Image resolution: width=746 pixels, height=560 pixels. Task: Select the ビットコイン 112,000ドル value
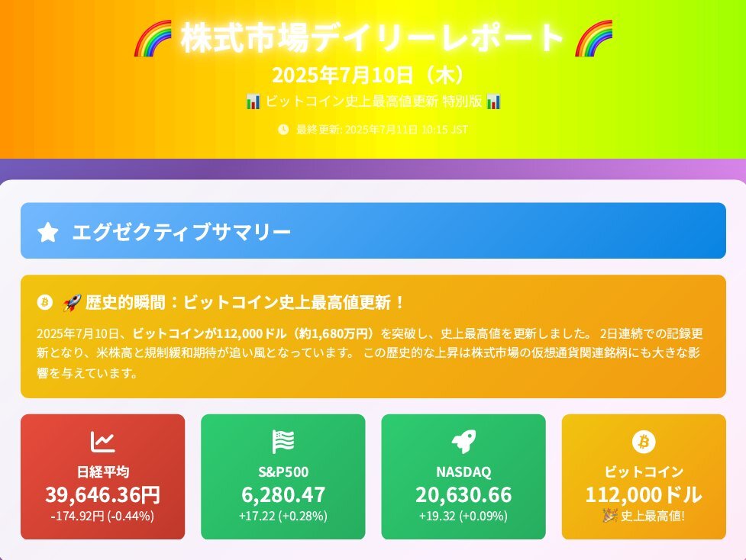(644, 495)
